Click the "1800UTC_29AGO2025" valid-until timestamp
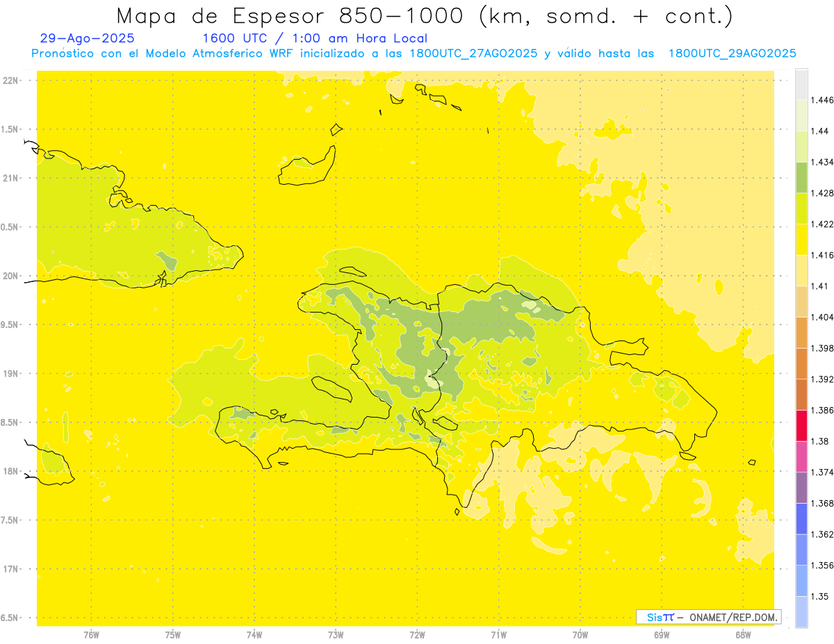Image resolution: width=834 pixels, height=644 pixels. [x=732, y=53]
